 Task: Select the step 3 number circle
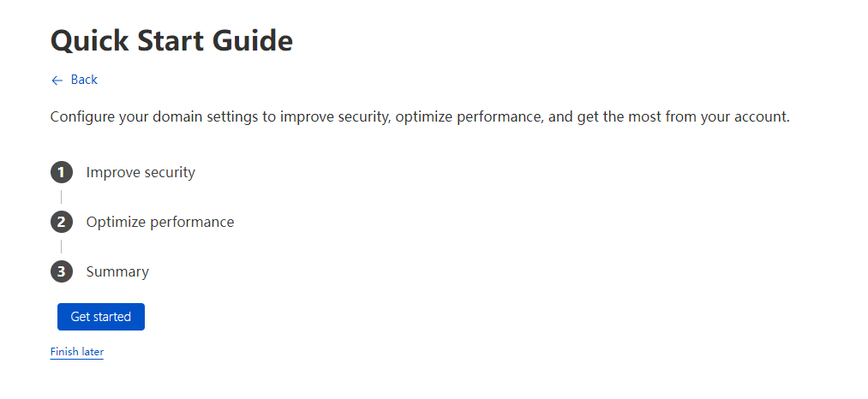[61, 271]
